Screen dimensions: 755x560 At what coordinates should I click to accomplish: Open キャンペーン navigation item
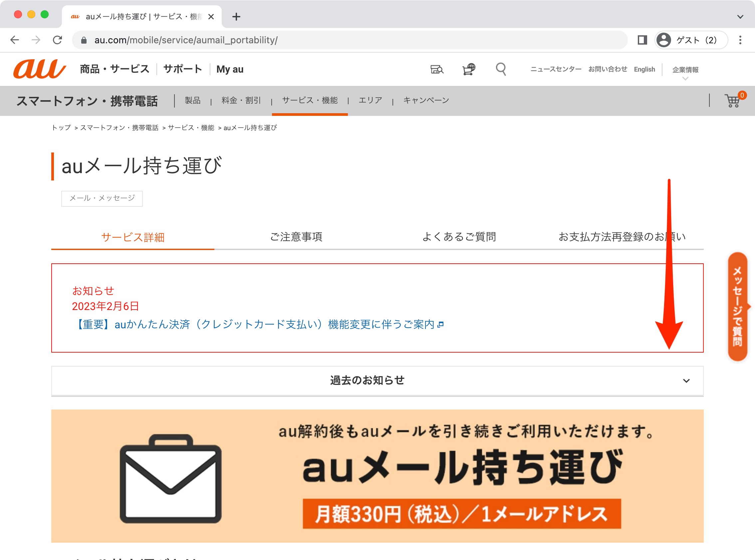[426, 100]
